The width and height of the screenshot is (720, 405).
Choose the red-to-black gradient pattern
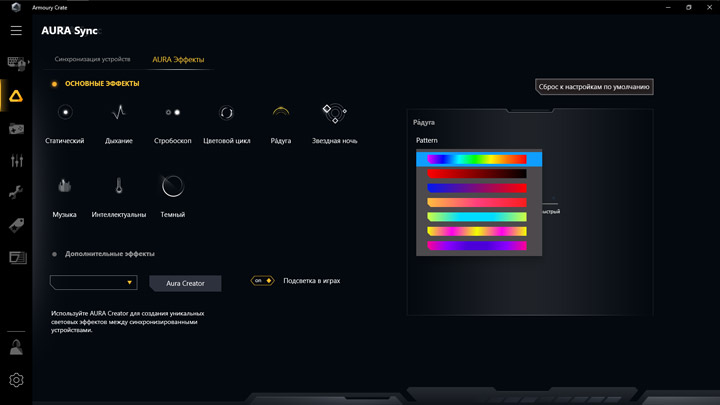pyautogui.click(x=477, y=174)
